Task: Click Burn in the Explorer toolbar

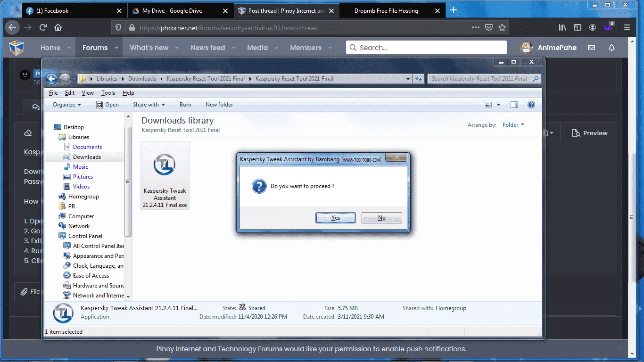Action: [x=186, y=105]
